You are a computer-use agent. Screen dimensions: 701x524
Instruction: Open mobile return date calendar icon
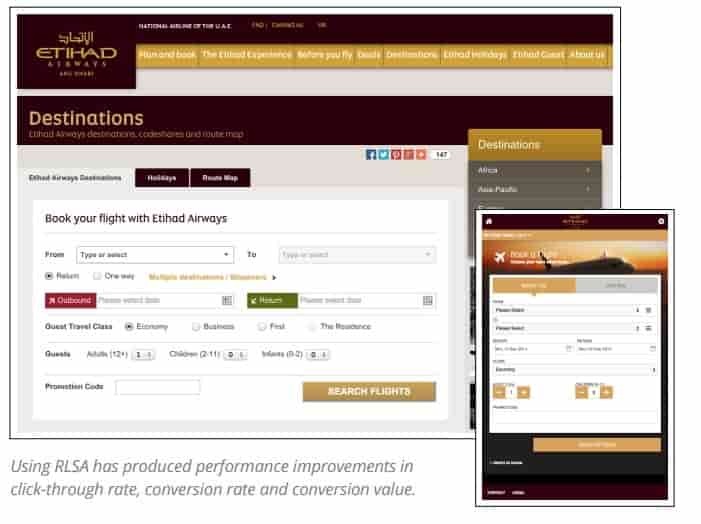click(653, 348)
